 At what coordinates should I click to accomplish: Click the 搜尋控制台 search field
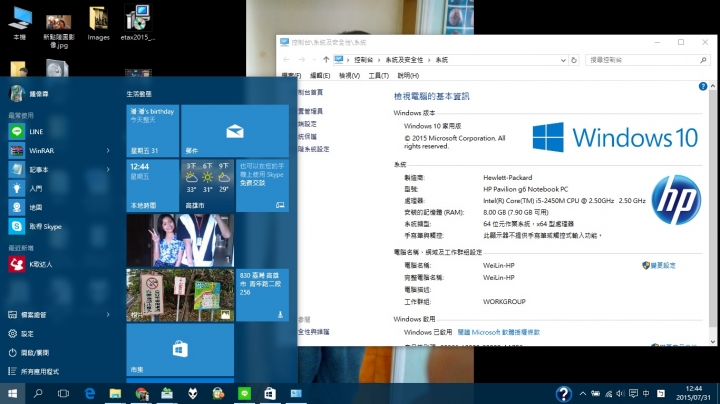click(647, 60)
